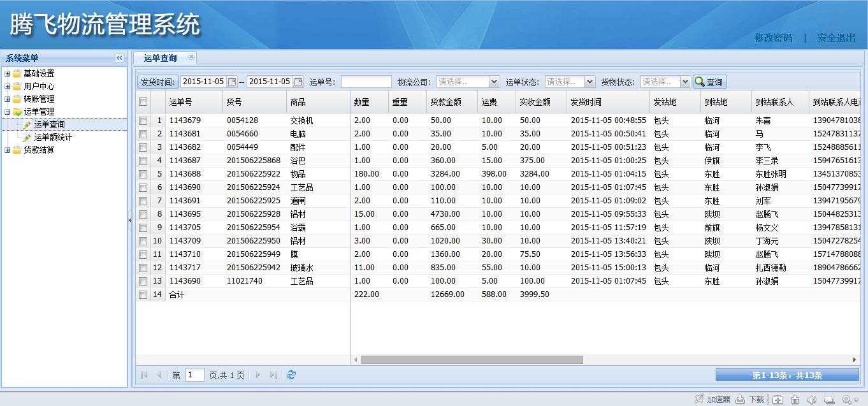Select 运单额统计 in the sidebar menu
This screenshot has height=406, width=868.
pos(52,137)
